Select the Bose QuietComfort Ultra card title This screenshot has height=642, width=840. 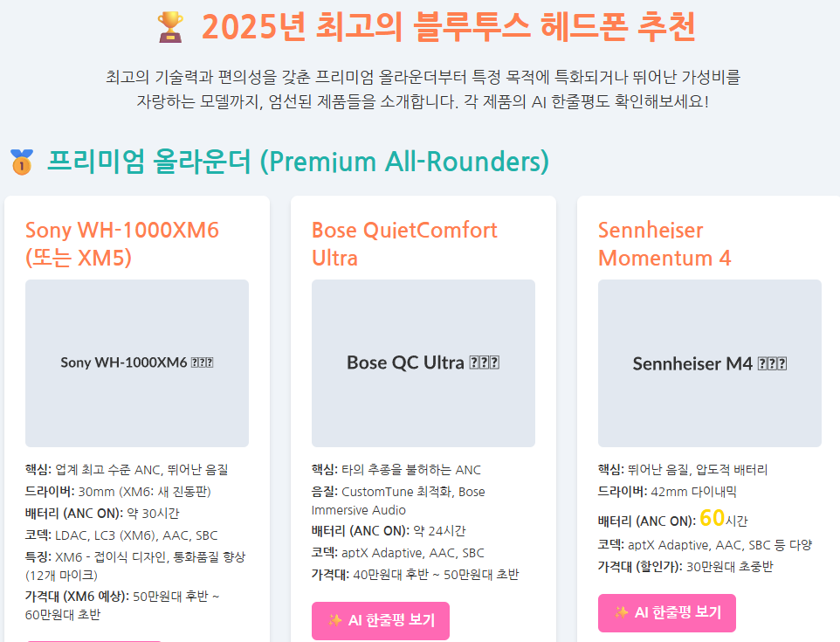coord(404,244)
